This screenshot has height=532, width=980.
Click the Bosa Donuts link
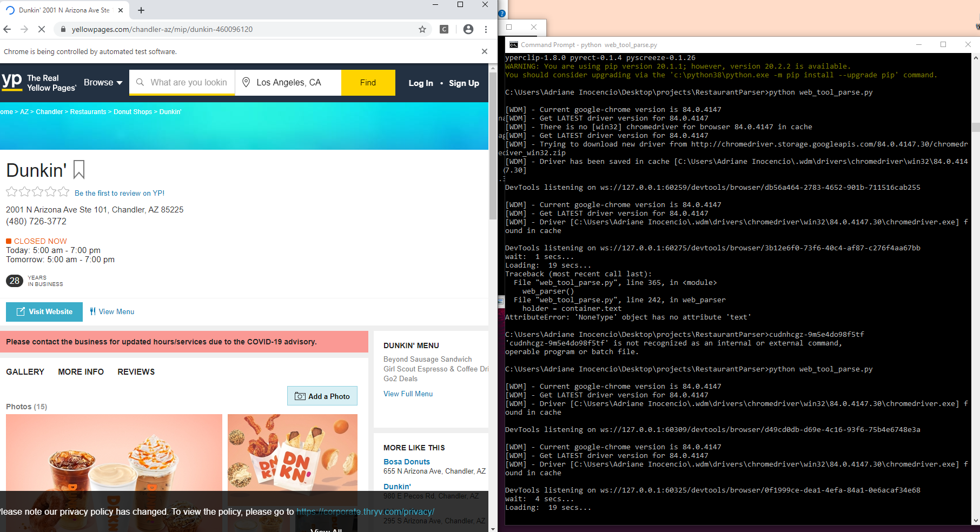tap(406, 462)
